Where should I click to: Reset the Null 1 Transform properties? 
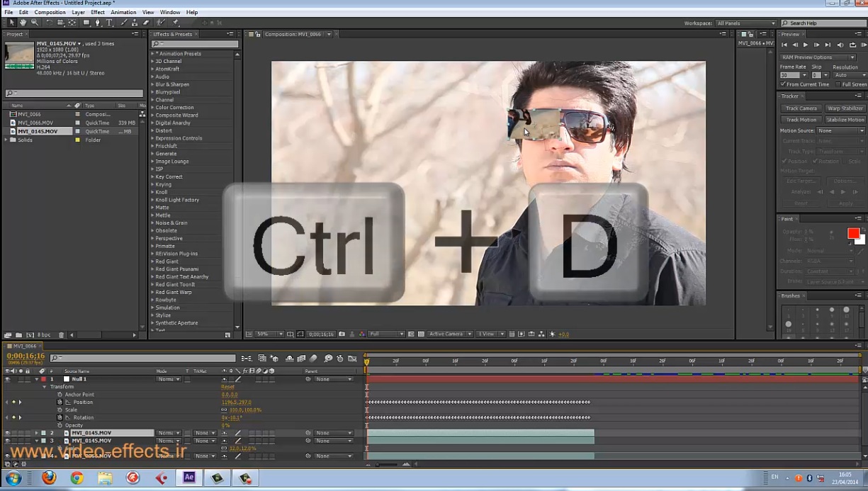(x=227, y=387)
